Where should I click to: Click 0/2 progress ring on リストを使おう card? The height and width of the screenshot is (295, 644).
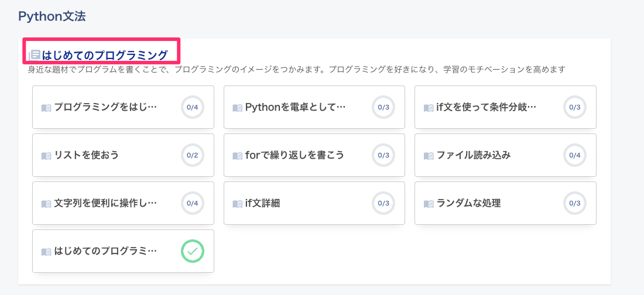point(193,155)
